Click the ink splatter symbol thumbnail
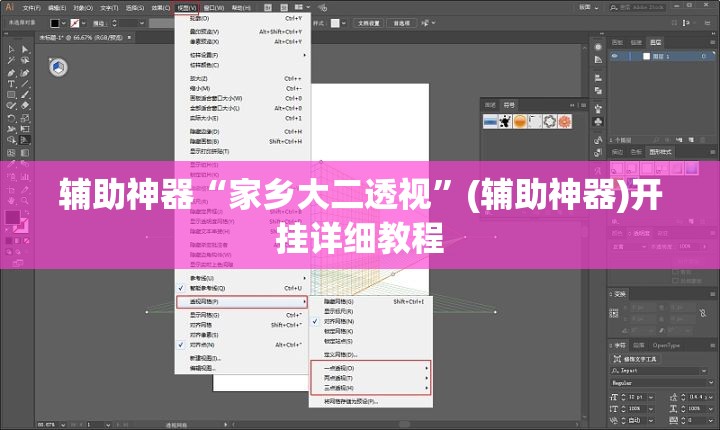Screen dimensions: 720x430 coord(505,121)
